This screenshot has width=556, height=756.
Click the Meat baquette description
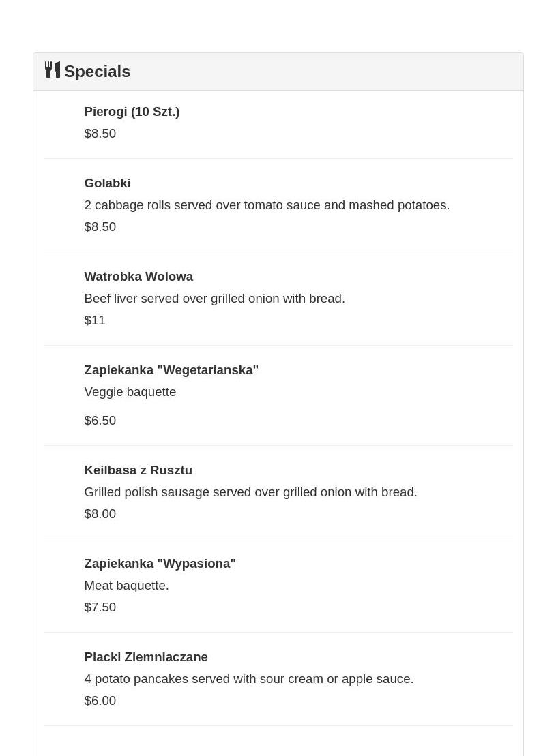126,586
